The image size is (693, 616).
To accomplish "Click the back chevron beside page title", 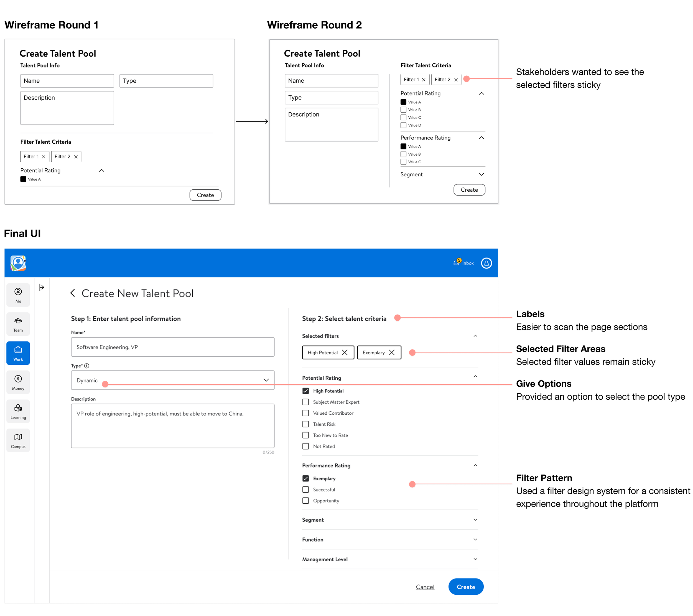I will coord(73,293).
